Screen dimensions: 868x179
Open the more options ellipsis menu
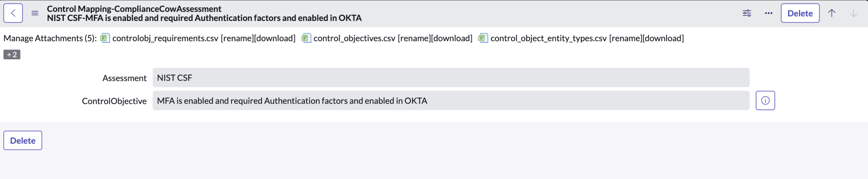tap(768, 13)
